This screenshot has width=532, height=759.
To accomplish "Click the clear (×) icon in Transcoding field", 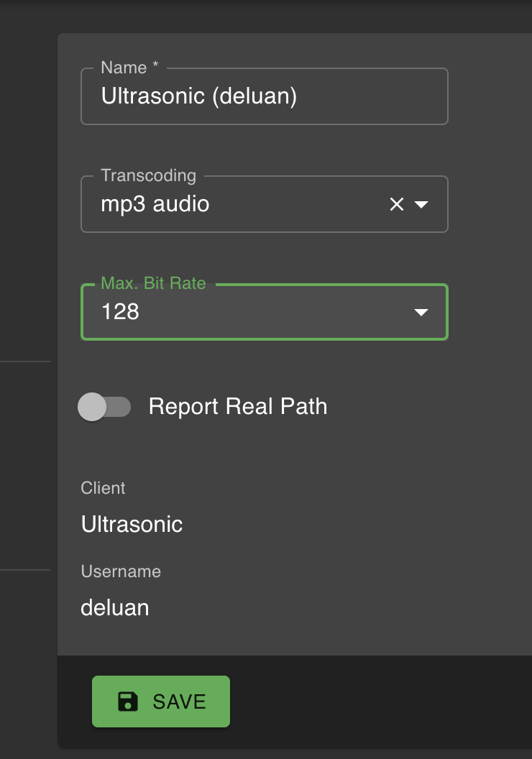I will point(395,204).
